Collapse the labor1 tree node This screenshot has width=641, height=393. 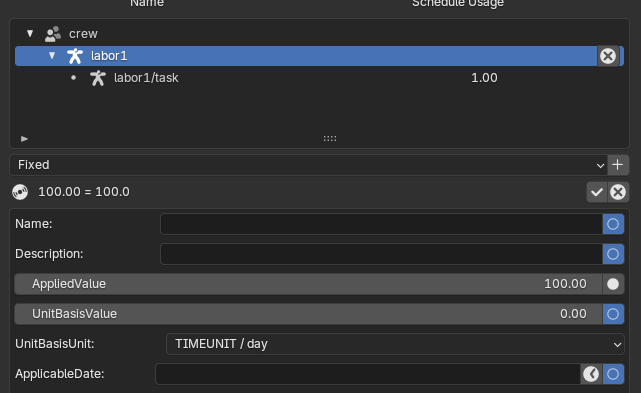(52, 55)
